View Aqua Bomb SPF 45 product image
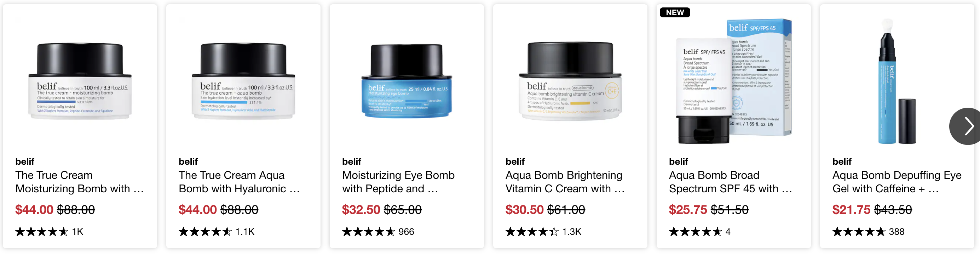The width and height of the screenshot is (980, 255). tap(733, 81)
